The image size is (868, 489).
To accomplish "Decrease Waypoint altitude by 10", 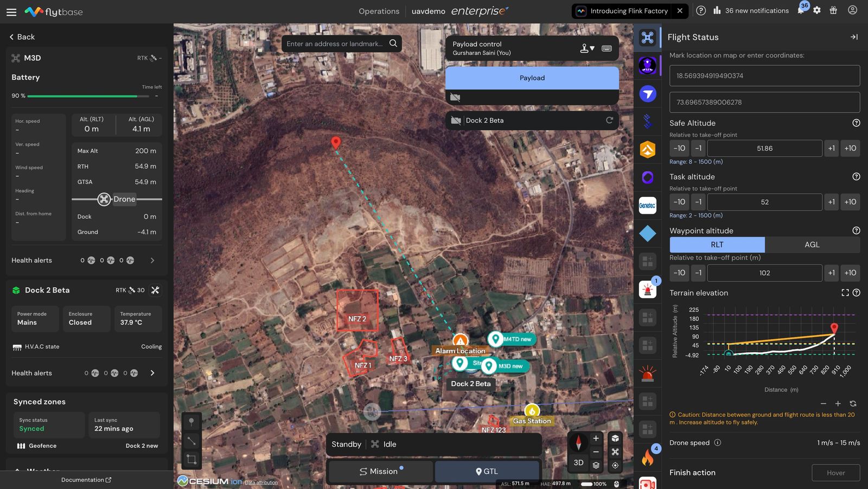I will pyautogui.click(x=679, y=273).
